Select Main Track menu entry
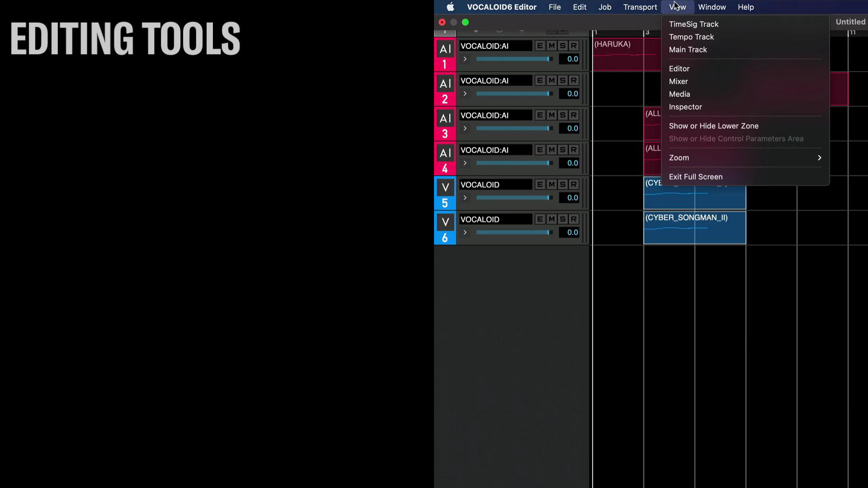 click(745, 50)
